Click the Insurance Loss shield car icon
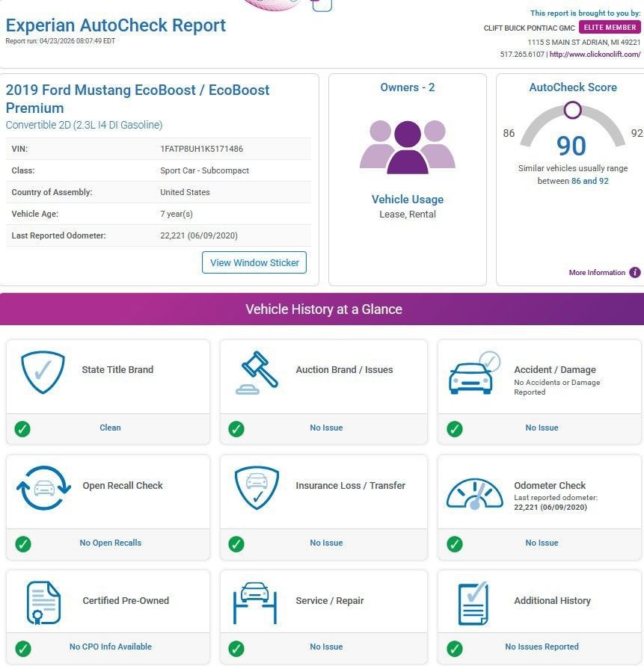Viewport: 644px width, 666px height. pos(257,488)
